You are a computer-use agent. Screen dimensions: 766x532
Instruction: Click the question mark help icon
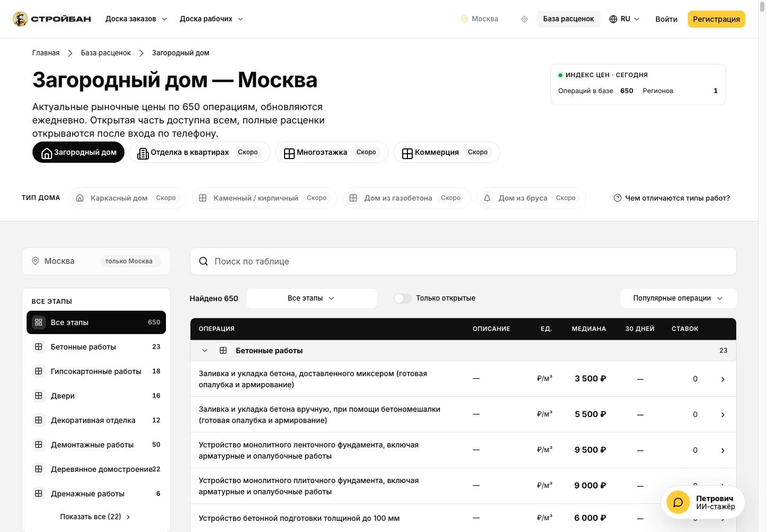tap(618, 198)
